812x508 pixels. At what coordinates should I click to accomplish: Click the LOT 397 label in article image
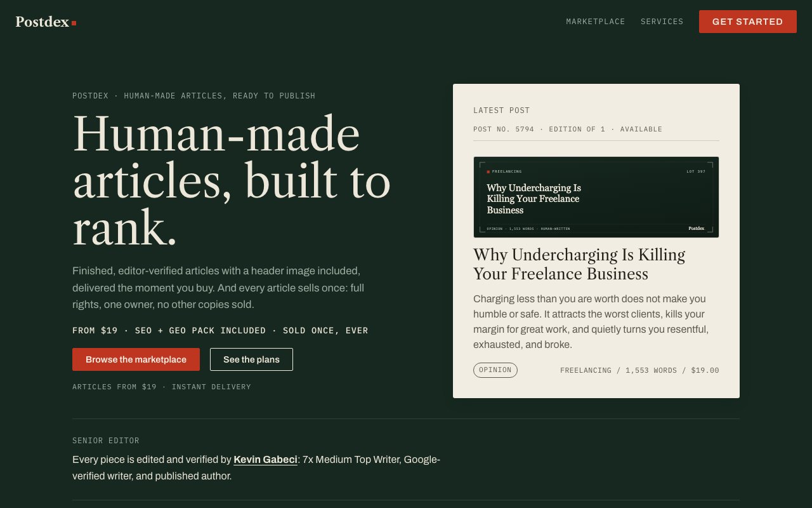coord(696,171)
